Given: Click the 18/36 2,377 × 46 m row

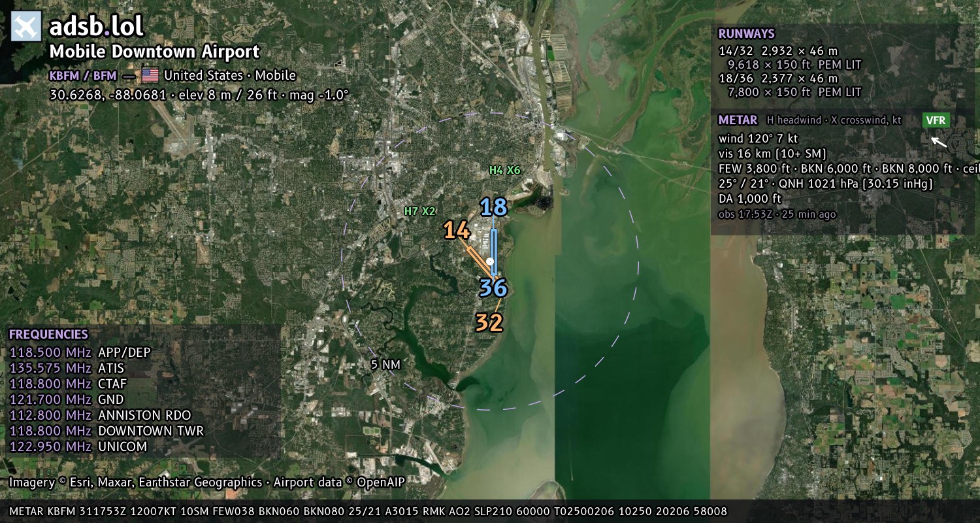Looking at the screenshot, I should point(778,78).
